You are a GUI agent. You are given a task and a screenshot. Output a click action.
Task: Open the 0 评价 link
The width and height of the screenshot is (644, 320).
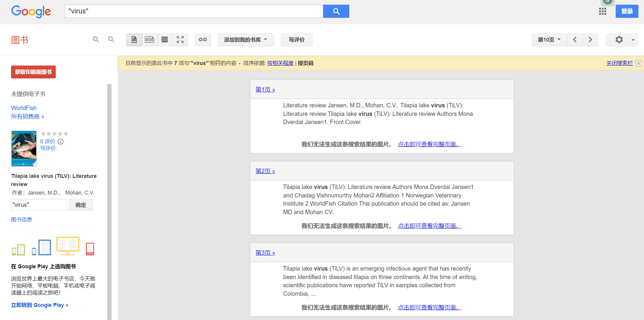pos(48,142)
